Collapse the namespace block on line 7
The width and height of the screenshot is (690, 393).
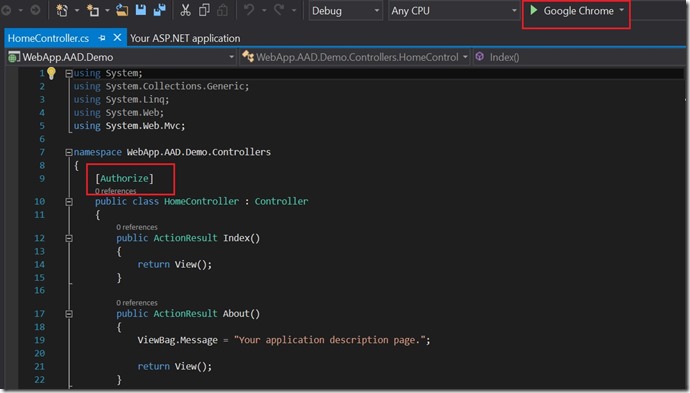69,153
